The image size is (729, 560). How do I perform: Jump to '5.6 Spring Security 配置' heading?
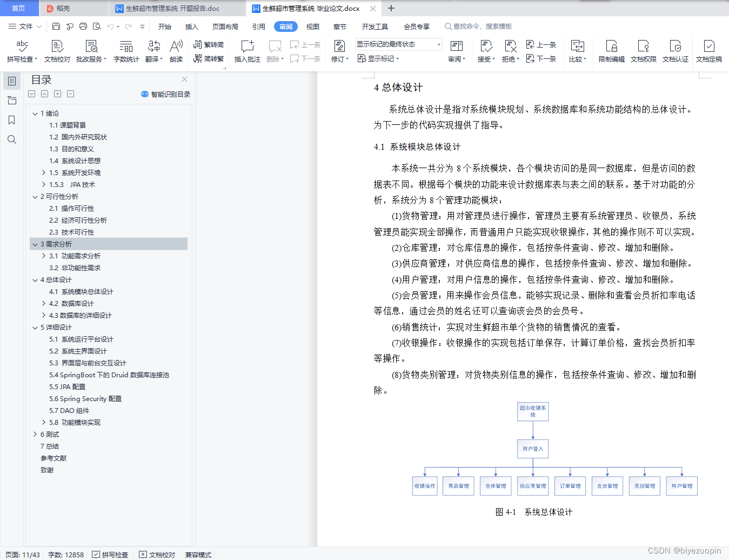85,399
